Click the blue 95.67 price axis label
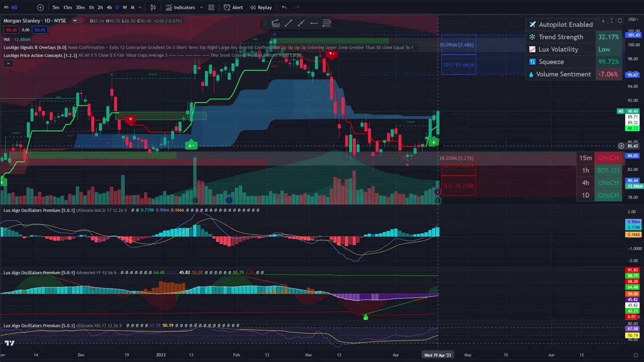Image resolution: width=644 pixels, height=362 pixels. click(x=632, y=75)
